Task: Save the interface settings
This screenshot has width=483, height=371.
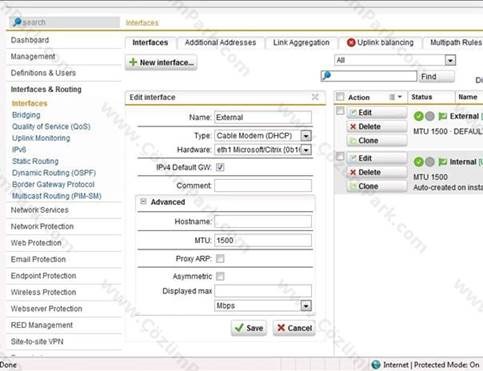Action: click(249, 328)
